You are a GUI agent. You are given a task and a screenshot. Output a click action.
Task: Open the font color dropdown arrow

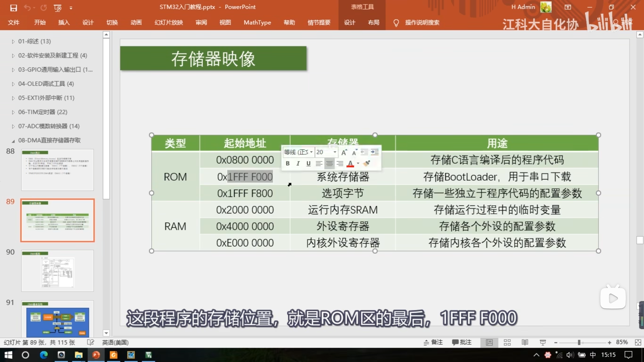[x=357, y=164]
